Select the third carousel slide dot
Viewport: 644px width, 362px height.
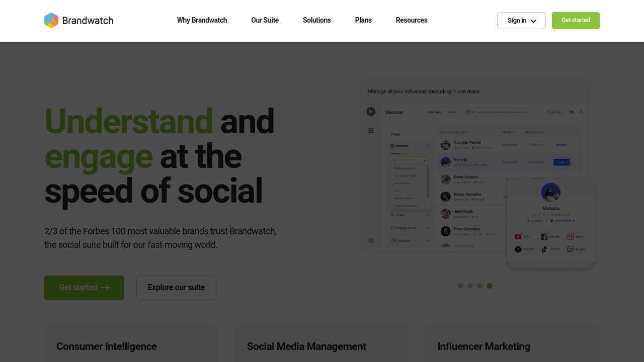pos(480,286)
